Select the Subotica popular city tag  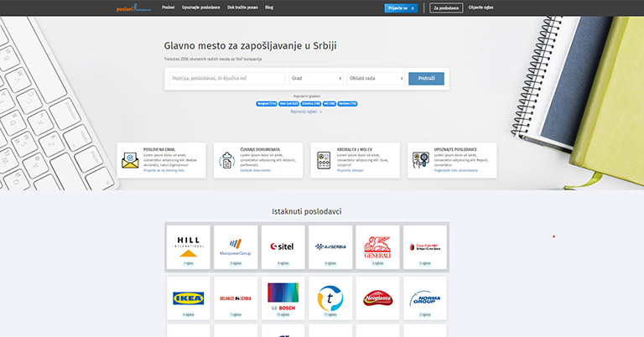coord(310,104)
